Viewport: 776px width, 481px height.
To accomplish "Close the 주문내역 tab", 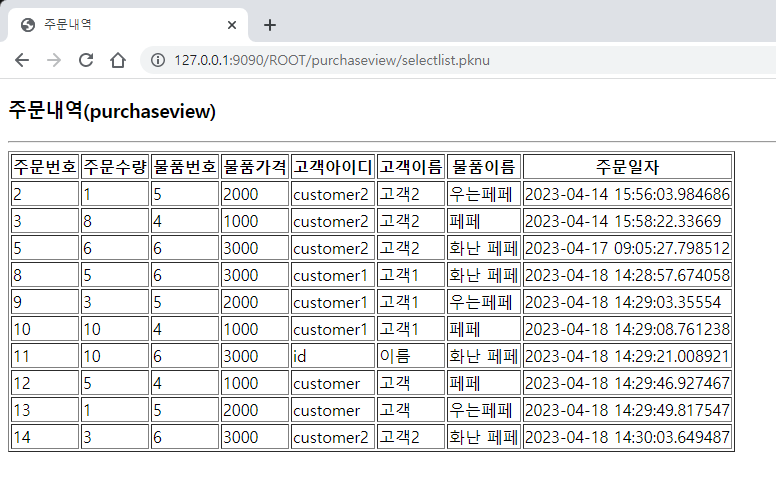I will (232, 25).
